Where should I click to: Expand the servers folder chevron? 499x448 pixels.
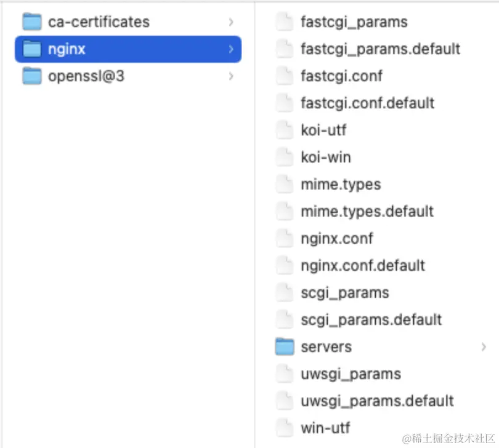coord(484,346)
